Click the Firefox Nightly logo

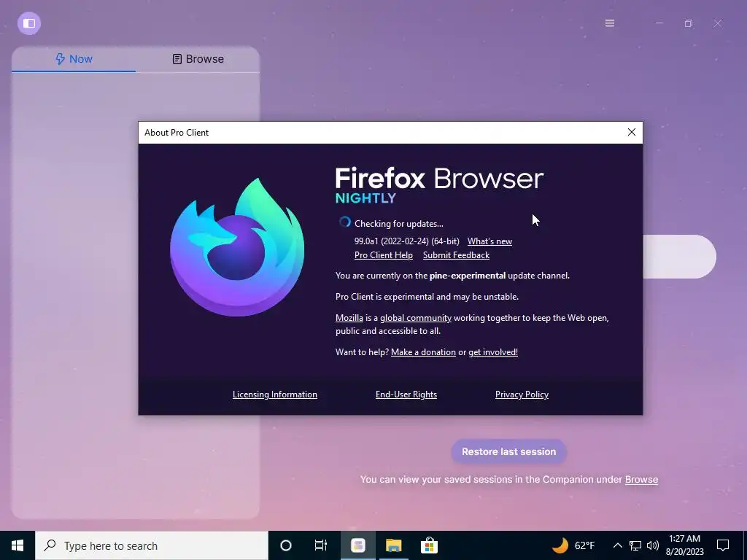click(x=237, y=246)
